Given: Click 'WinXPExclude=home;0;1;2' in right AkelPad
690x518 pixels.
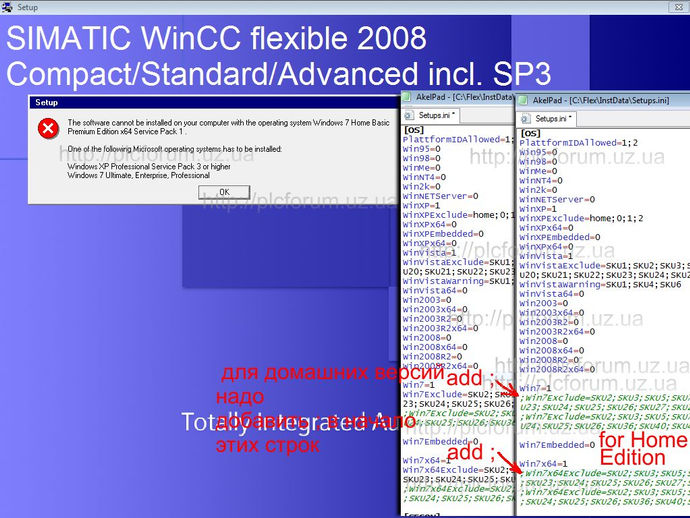Looking at the screenshot, I should pyautogui.click(x=581, y=218).
